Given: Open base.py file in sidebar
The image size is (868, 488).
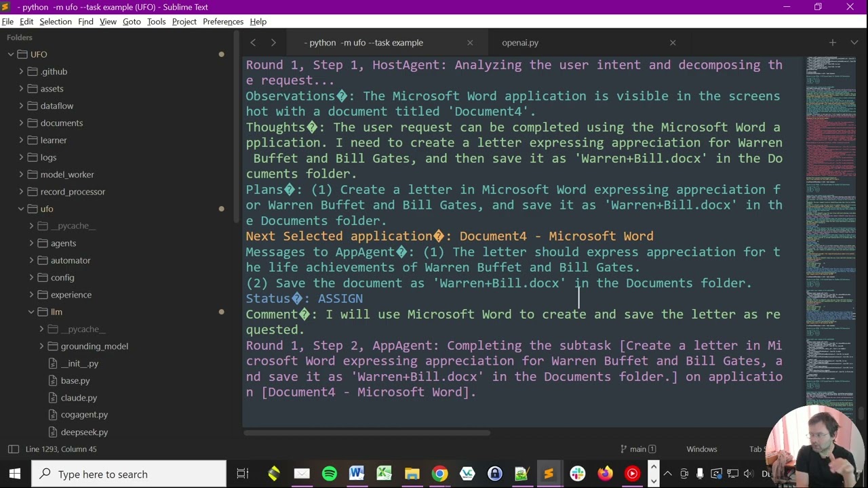Looking at the screenshot, I should point(75,381).
